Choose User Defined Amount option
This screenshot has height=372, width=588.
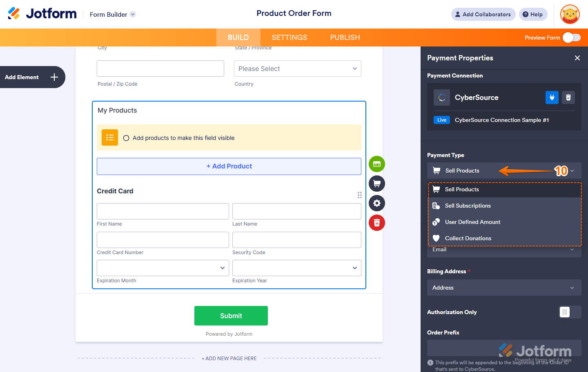[505, 222]
